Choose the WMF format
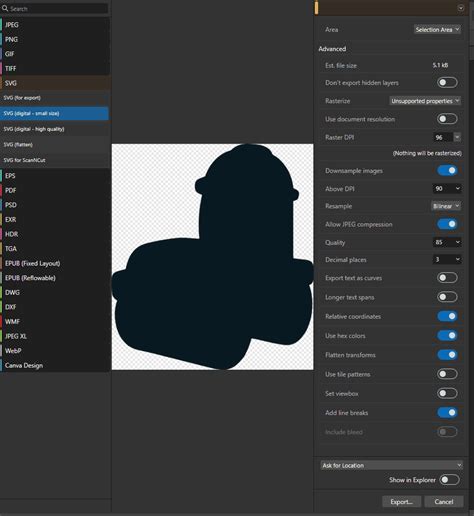Screen dimensions: 474x516 click(x=55, y=321)
